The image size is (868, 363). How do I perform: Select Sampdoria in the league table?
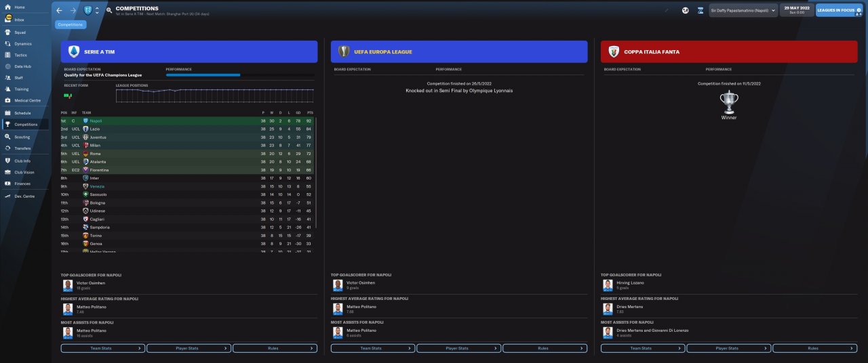pos(187,227)
